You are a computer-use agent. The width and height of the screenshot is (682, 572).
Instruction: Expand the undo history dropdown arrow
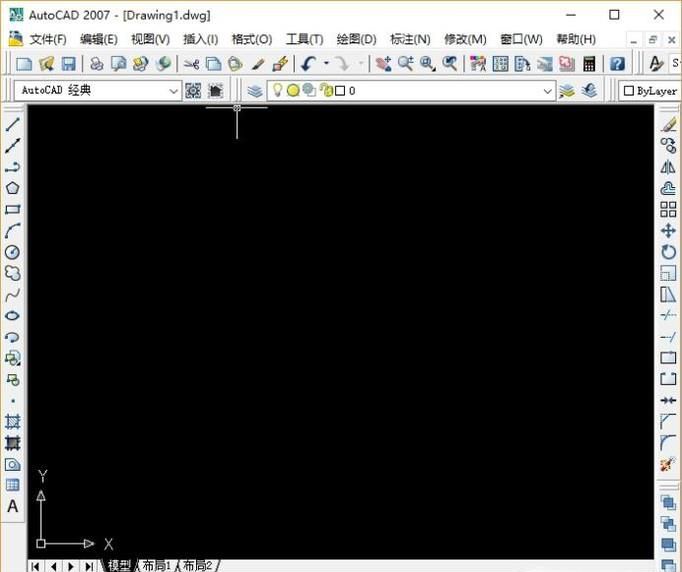326,64
